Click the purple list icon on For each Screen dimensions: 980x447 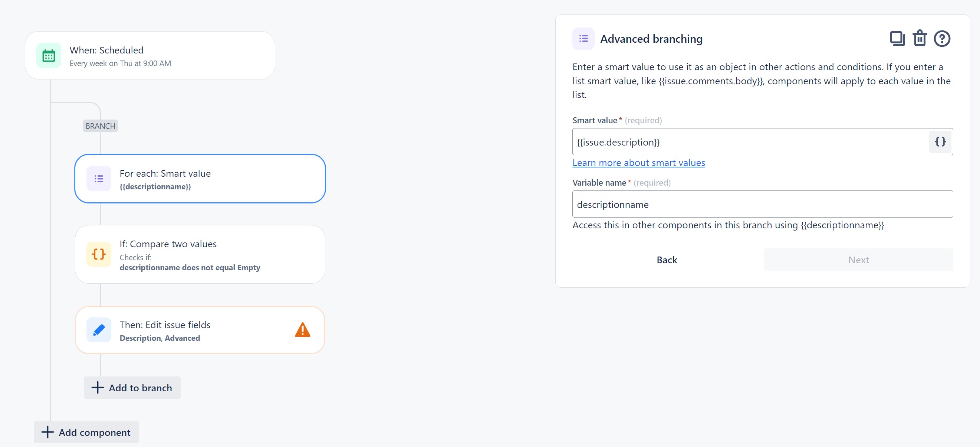(x=99, y=179)
